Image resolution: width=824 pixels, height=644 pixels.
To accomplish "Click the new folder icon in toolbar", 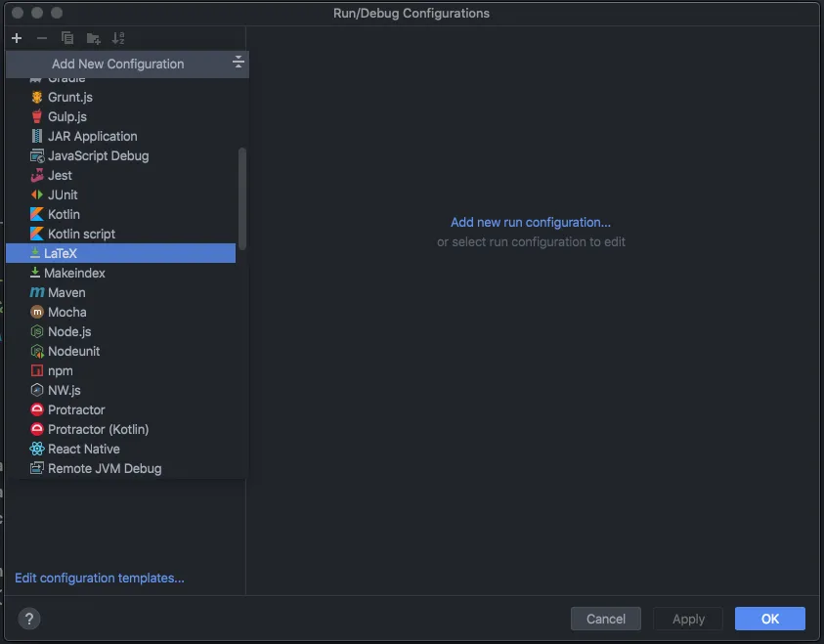I will click(93, 38).
